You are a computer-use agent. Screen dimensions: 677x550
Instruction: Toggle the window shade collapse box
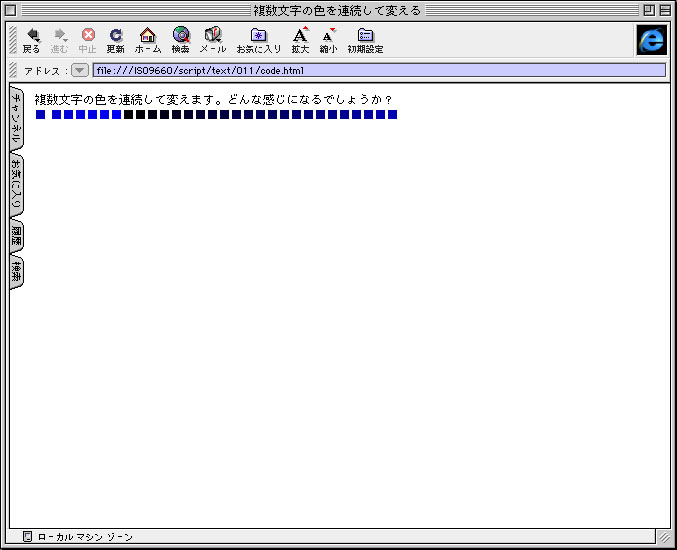[x=665, y=10]
